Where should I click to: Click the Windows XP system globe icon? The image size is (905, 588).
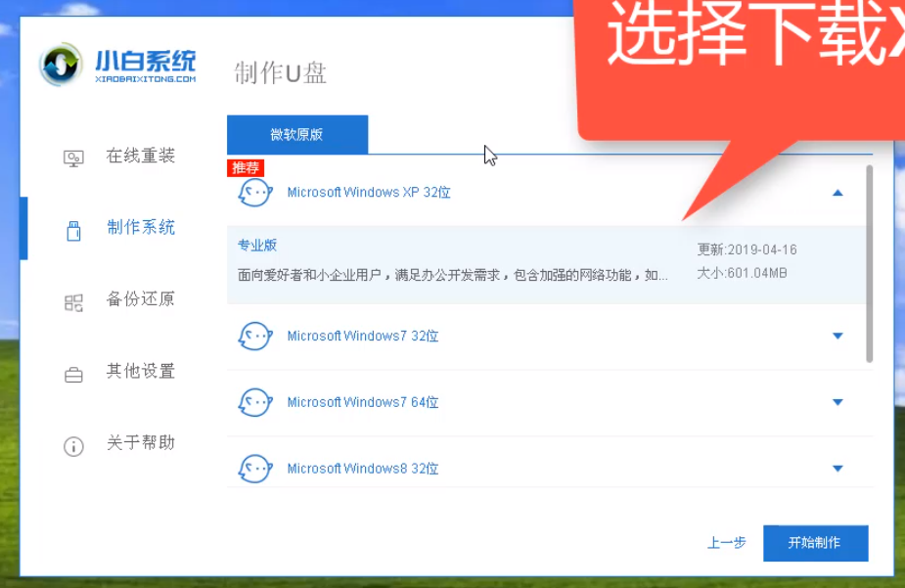[x=254, y=193]
